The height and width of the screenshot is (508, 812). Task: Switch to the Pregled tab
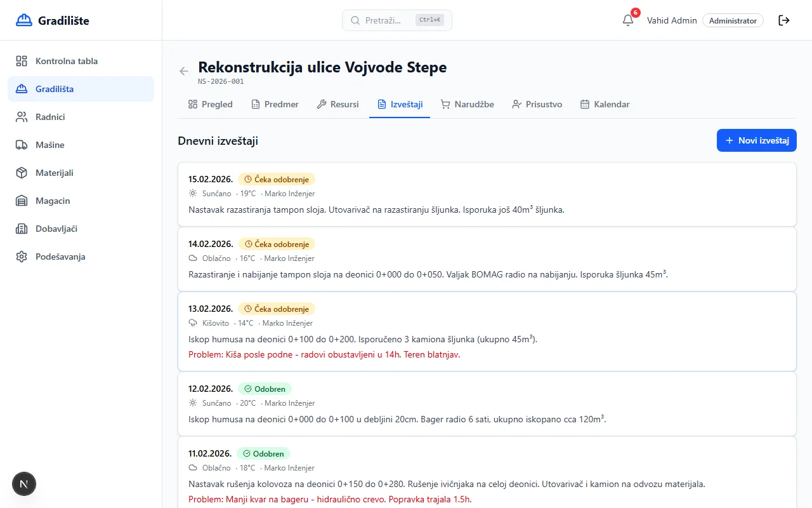[x=210, y=104]
